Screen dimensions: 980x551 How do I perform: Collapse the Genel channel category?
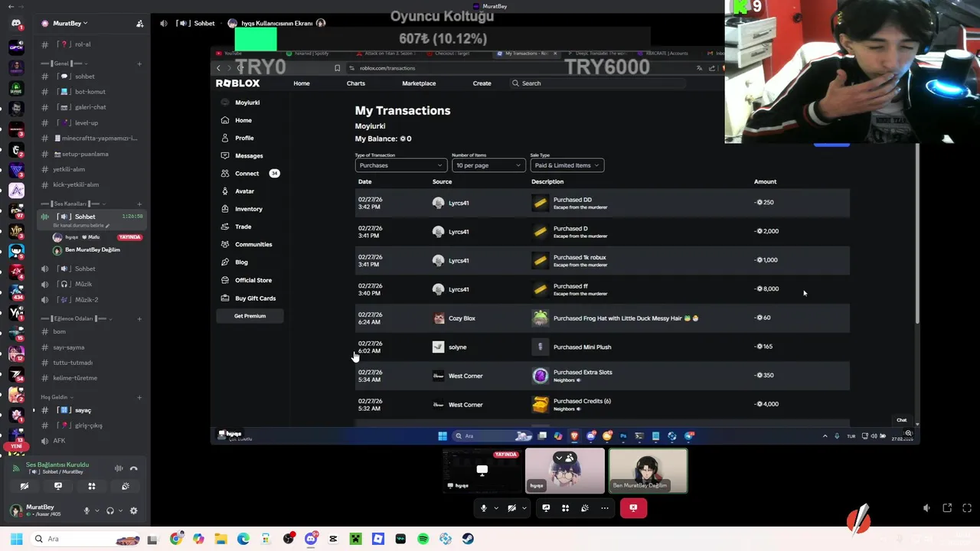click(x=65, y=64)
